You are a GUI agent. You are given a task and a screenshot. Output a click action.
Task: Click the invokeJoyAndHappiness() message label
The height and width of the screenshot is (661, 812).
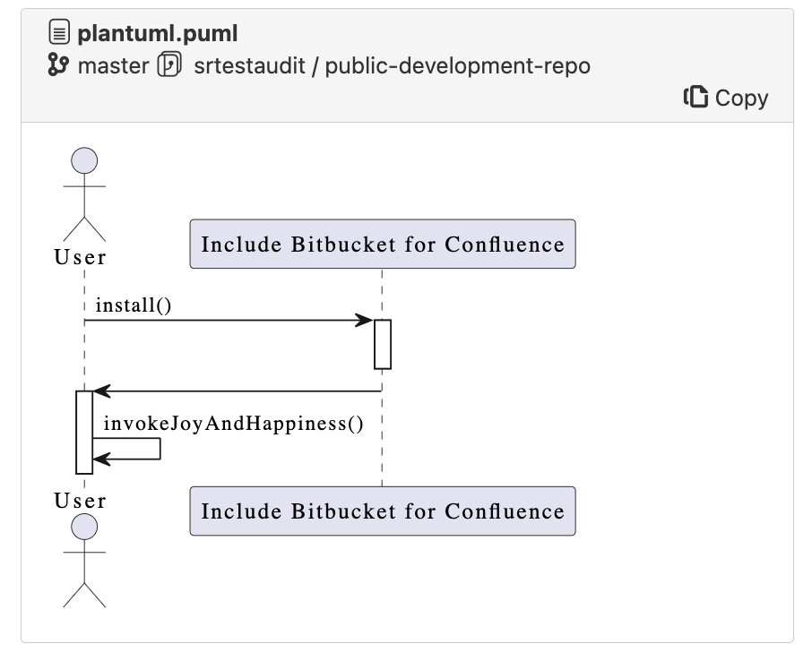[x=233, y=424]
